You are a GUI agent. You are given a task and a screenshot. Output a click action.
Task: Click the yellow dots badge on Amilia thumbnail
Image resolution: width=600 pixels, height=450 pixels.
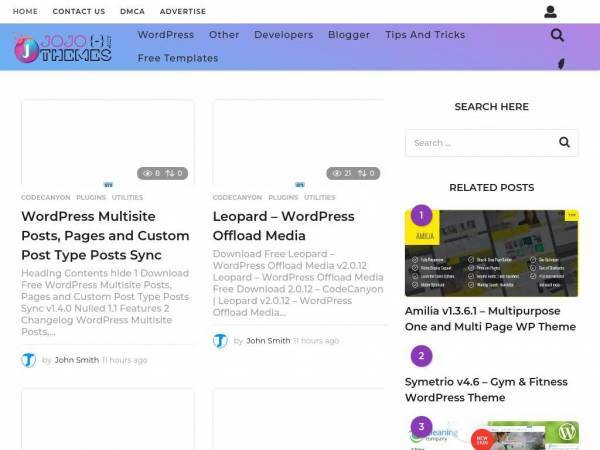572,215
